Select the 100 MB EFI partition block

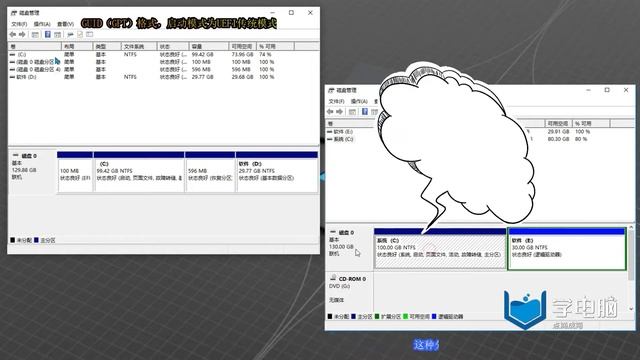coord(75,172)
